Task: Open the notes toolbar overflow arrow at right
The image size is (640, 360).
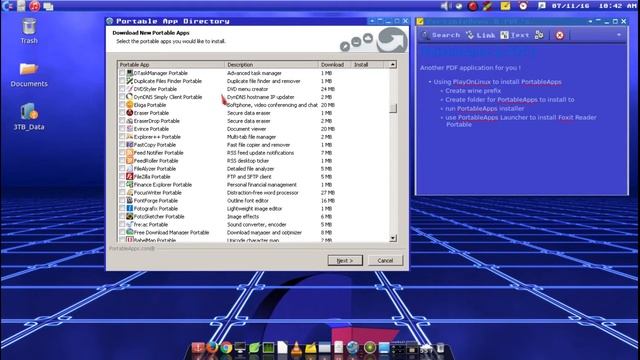Action: (619, 35)
